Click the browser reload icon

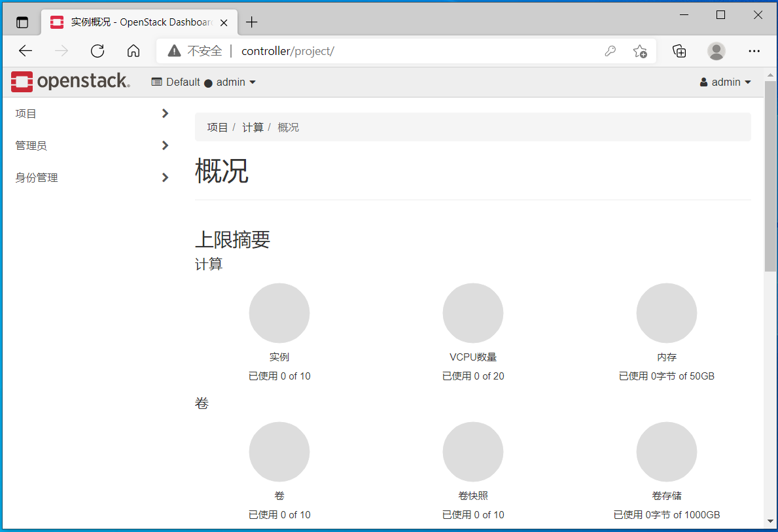pos(97,50)
